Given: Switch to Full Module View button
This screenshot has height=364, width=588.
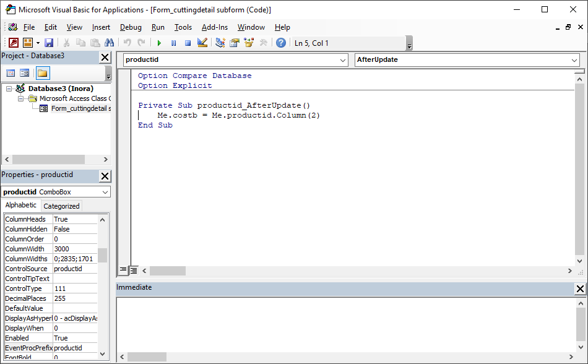Looking at the screenshot, I should 133,271.
